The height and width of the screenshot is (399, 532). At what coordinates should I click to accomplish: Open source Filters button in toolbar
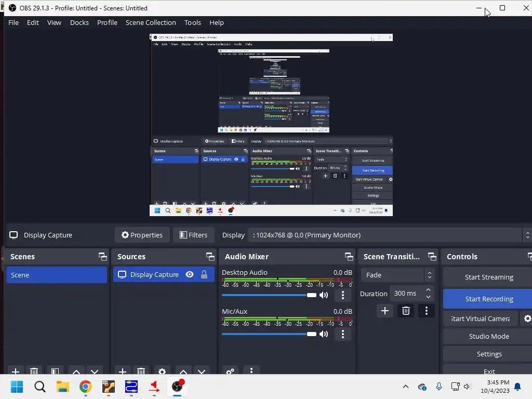pyautogui.click(x=194, y=235)
